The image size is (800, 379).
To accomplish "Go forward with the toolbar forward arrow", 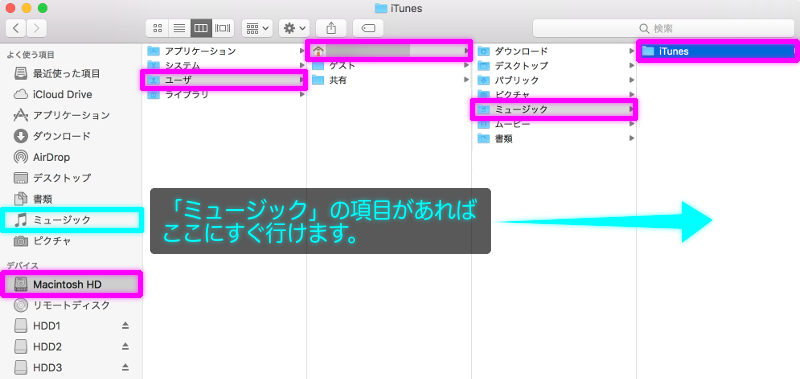I will 37,28.
